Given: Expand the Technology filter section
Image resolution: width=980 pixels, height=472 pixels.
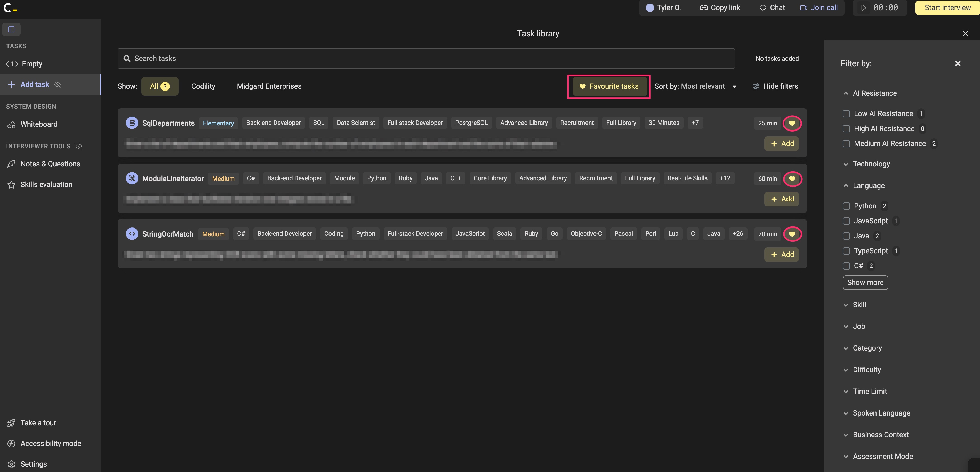Looking at the screenshot, I should tap(867, 164).
